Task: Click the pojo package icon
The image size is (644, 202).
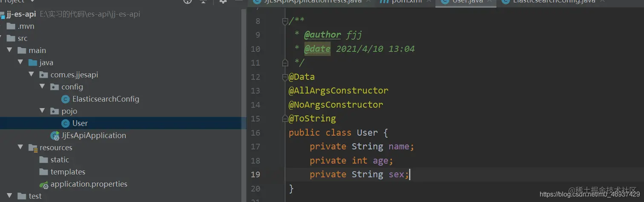Action: [x=55, y=111]
